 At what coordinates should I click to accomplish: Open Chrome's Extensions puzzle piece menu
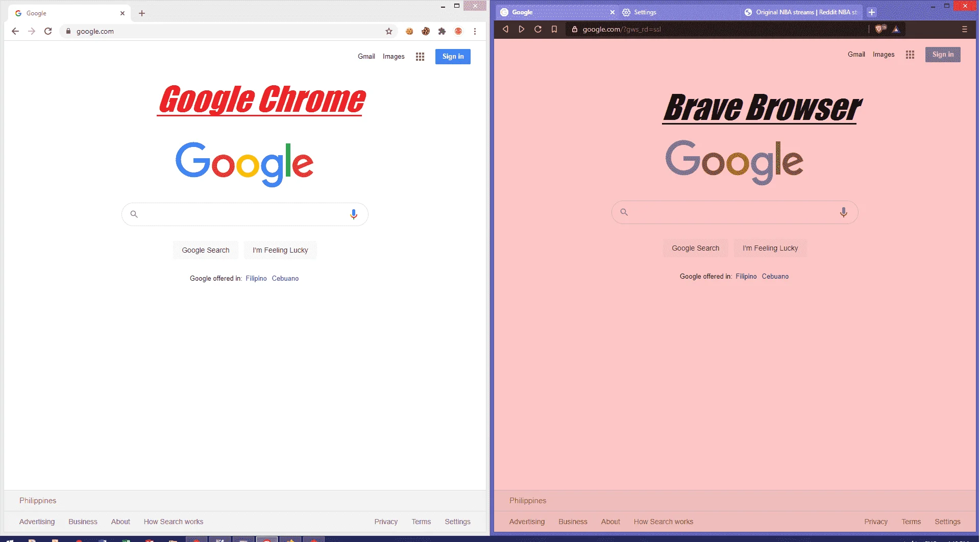tap(442, 31)
